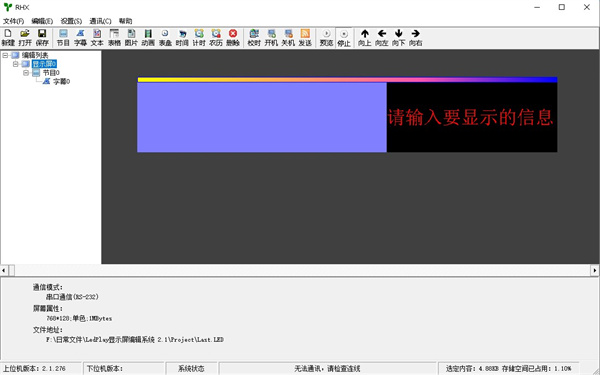Insert a picture with 图片 icon
Viewport: 600px width, 375px height.
[131, 38]
